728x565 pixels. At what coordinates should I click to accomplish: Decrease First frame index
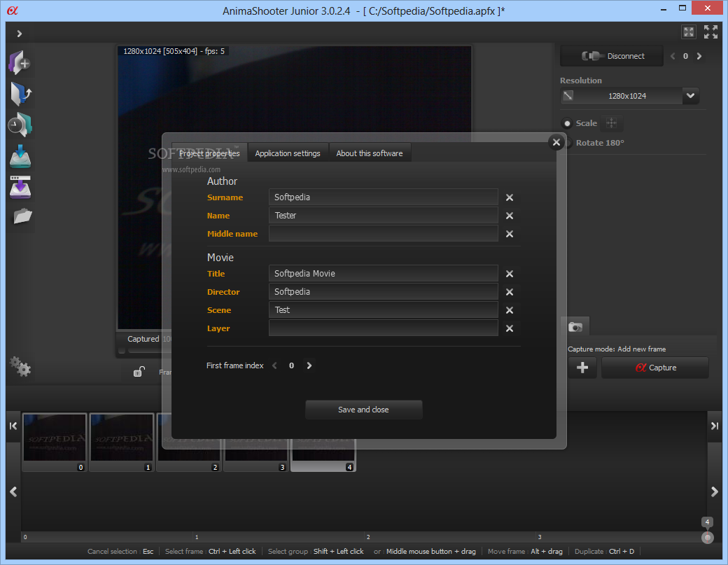(274, 365)
